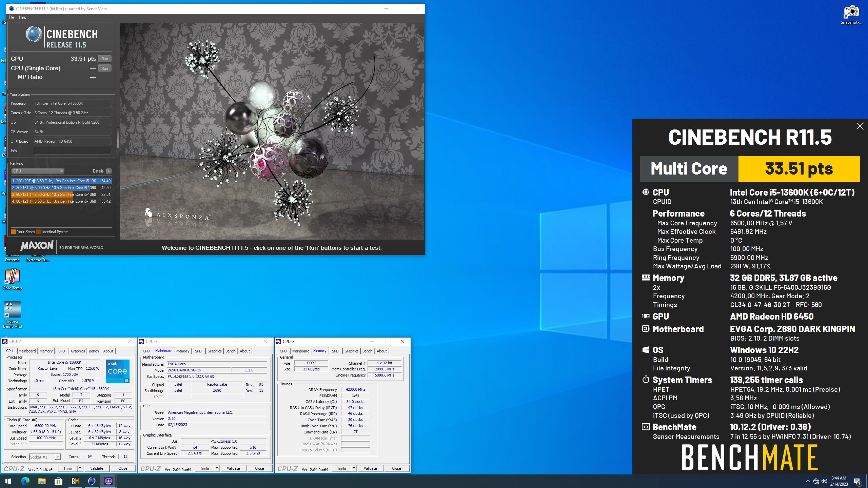
Task: Open volume control tray icon
Action: click(x=824, y=481)
